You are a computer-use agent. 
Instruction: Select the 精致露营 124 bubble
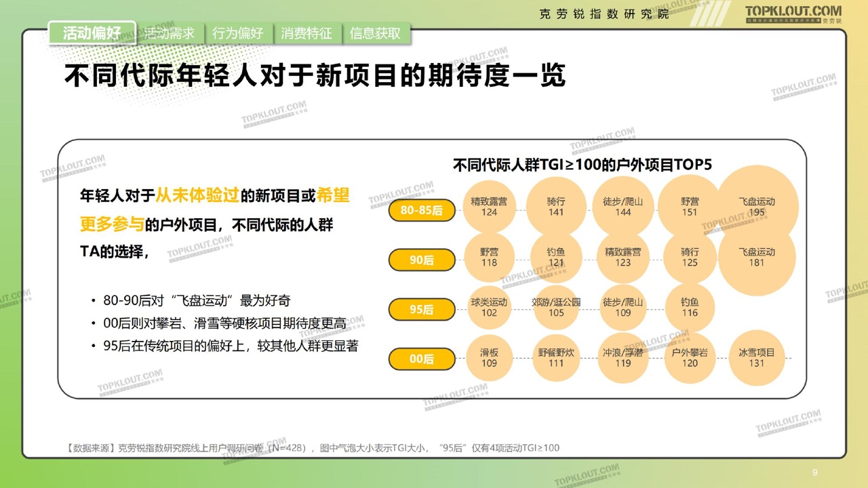tap(489, 207)
